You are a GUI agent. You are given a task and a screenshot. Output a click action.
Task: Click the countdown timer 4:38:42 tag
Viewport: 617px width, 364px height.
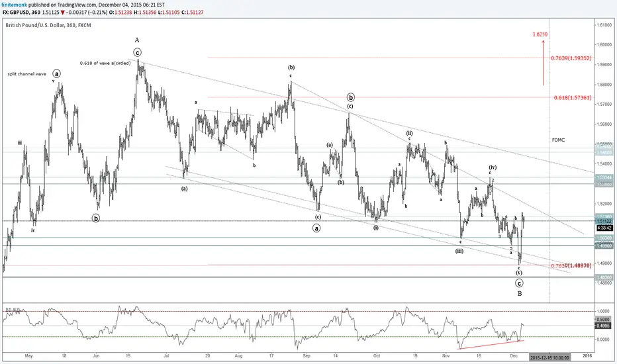coord(604,228)
